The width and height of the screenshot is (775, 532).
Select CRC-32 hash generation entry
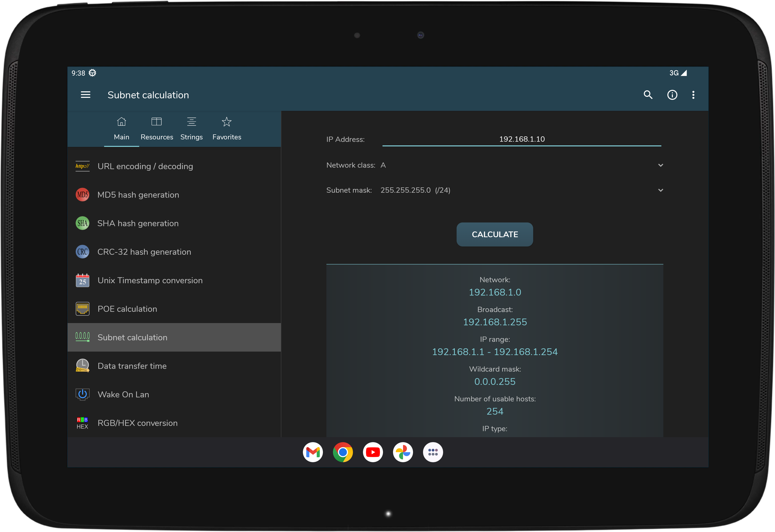pos(174,252)
